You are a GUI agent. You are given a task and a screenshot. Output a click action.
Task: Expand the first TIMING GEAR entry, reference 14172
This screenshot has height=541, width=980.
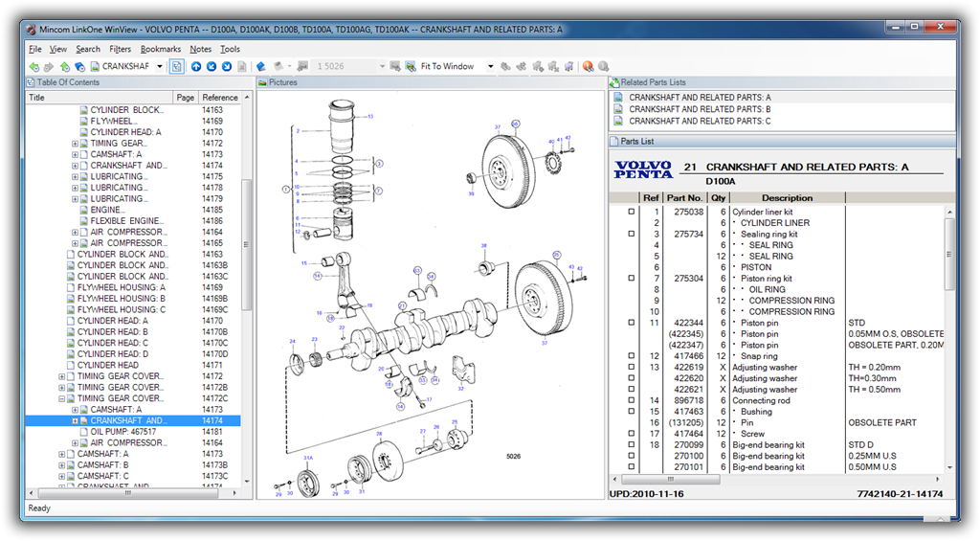click(x=75, y=144)
